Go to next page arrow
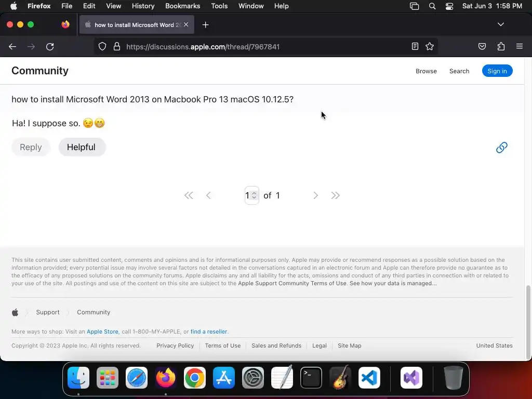532x399 pixels. tap(315, 195)
